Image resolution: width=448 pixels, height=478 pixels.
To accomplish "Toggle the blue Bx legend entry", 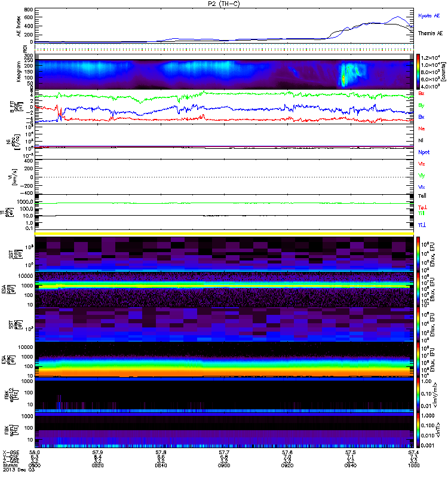I will click(421, 117).
